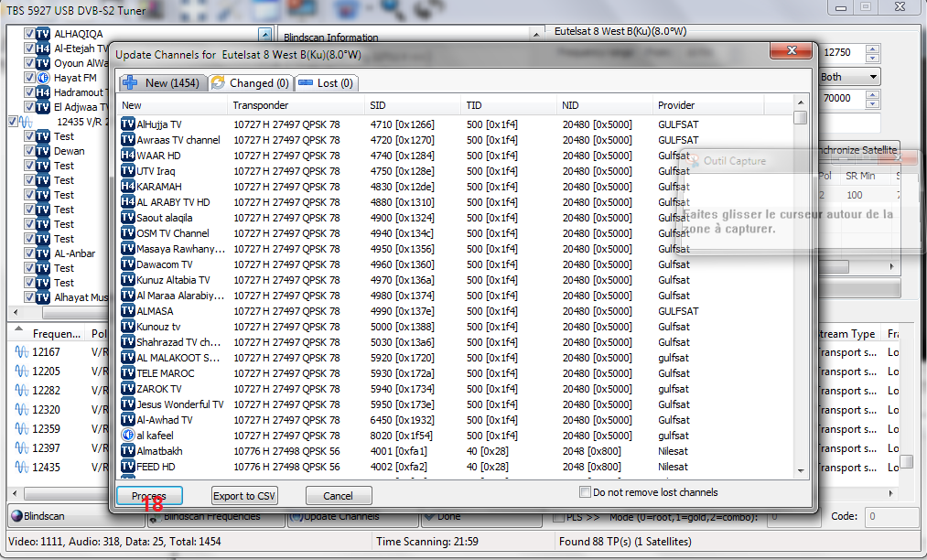The width and height of the screenshot is (927, 560).
Task: Click the TV icon beside TELE MAROC
Action: click(128, 372)
